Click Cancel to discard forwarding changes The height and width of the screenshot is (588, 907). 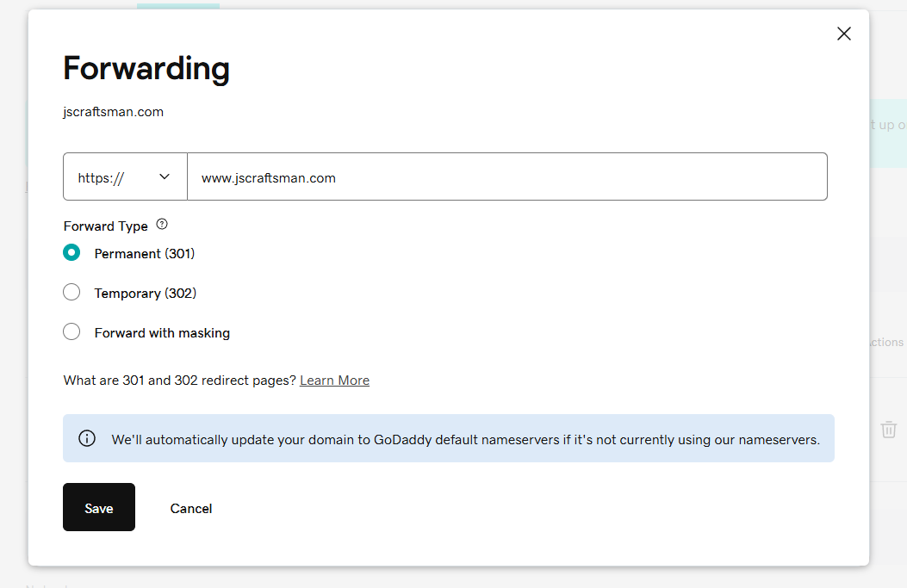191,508
